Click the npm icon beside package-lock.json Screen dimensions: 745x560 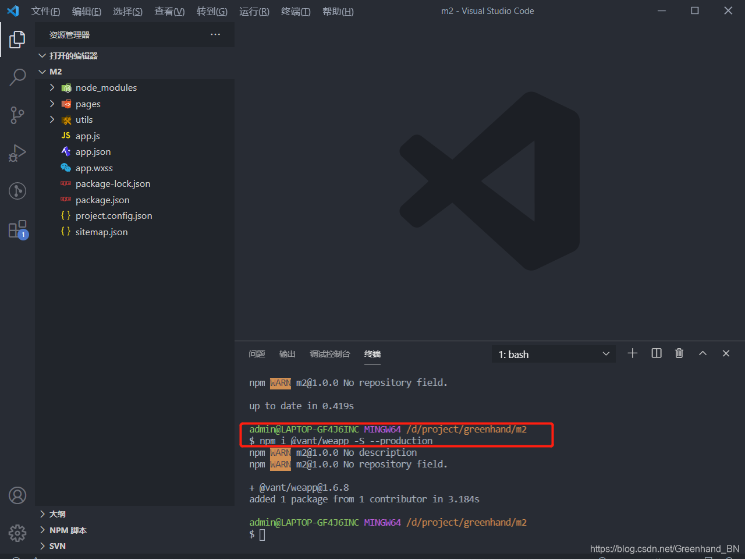point(66,183)
